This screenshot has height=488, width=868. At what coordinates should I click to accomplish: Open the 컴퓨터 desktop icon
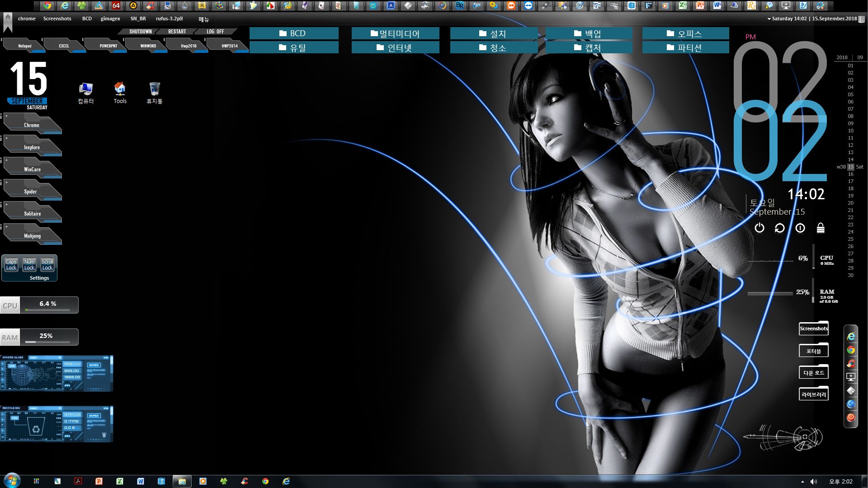click(86, 93)
